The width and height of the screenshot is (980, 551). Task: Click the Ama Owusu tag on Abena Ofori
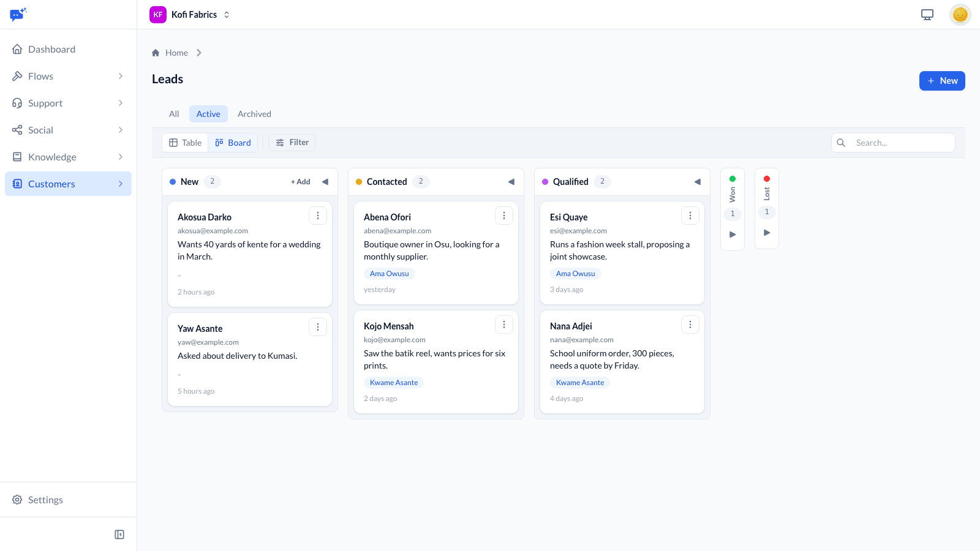pyautogui.click(x=390, y=274)
